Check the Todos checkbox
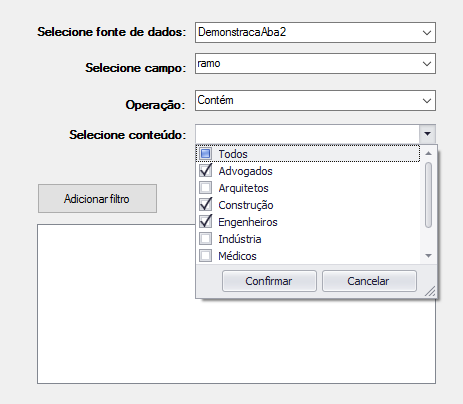This screenshot has height=404, width=463. (x=205, y=154)
